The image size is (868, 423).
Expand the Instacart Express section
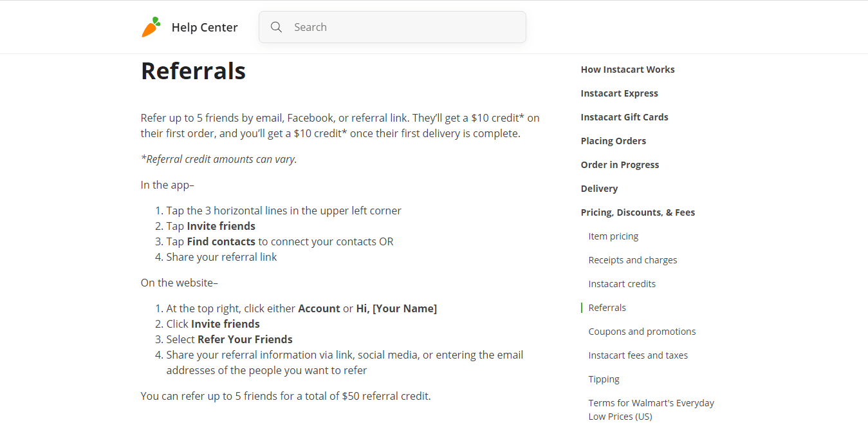click(619, 93)
